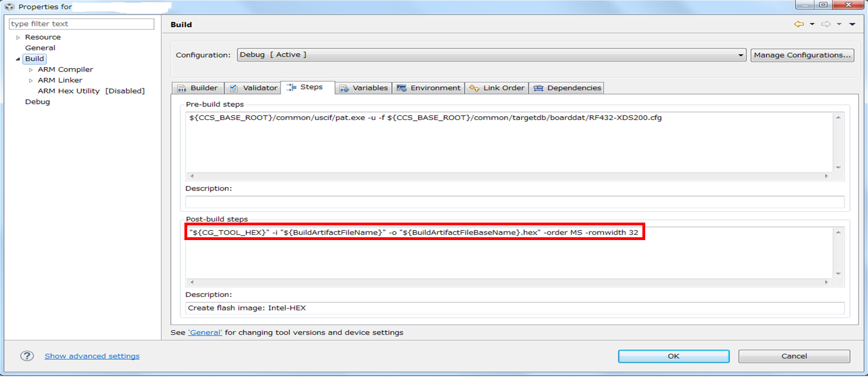This screenshot has height=377, width=868.
Task: Open the back history dropdown arrow
Action: coord(812,24)
